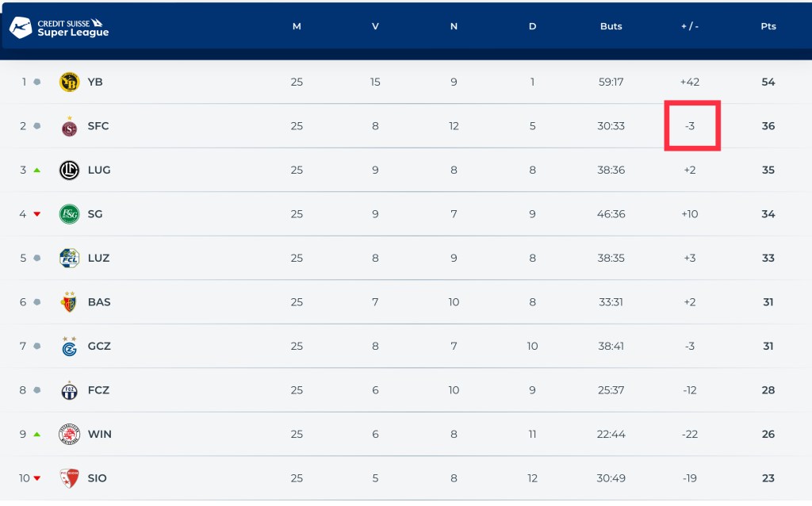Click the GCZ Grasshoppers crest

(70, 346)
